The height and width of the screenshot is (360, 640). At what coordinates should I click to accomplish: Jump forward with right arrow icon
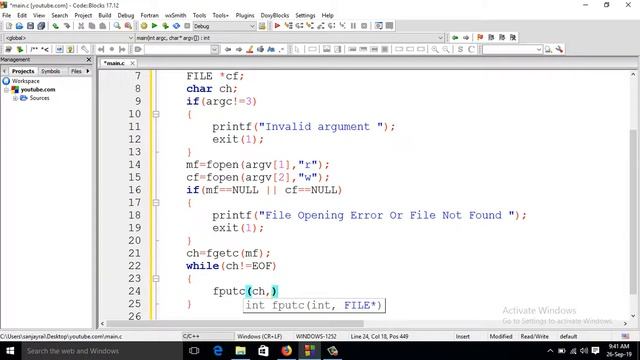pyautogui.click(x=466, y=38)
